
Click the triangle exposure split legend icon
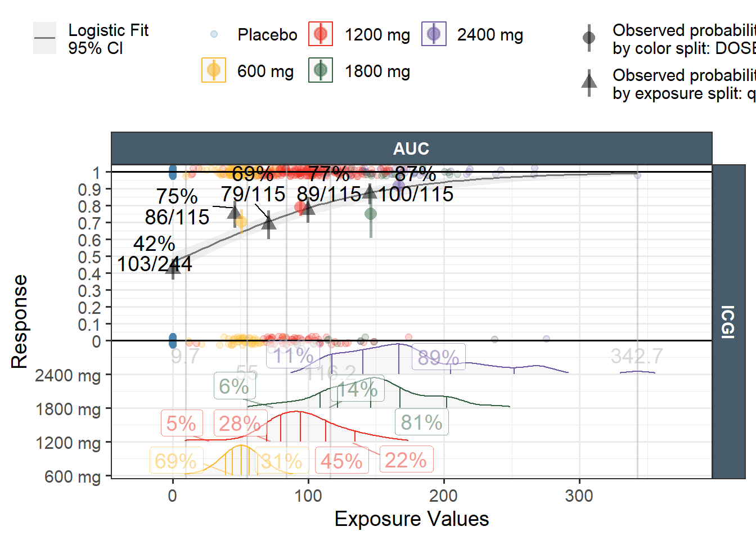point(589,83)
